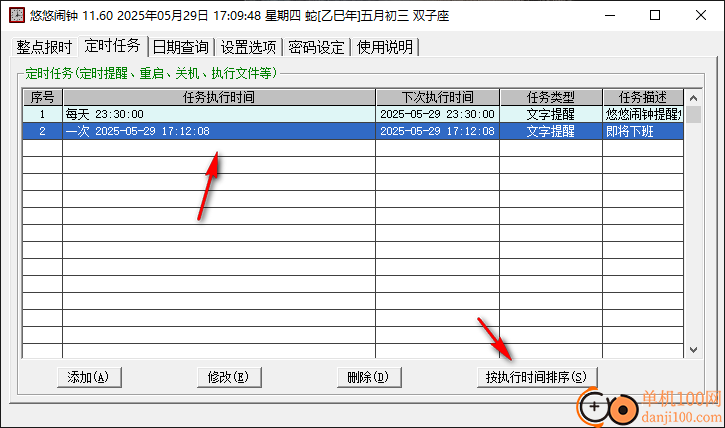This screenshot has width=725, height=428.
Task: Maximize the 悠悠闹钟 window
Action: point(655,15)
